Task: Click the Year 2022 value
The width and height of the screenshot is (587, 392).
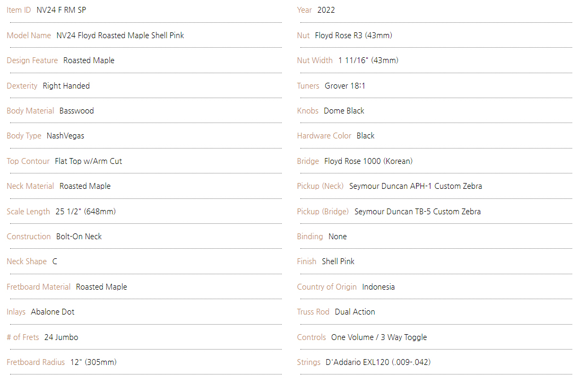Action: click(x=326, y=10)
